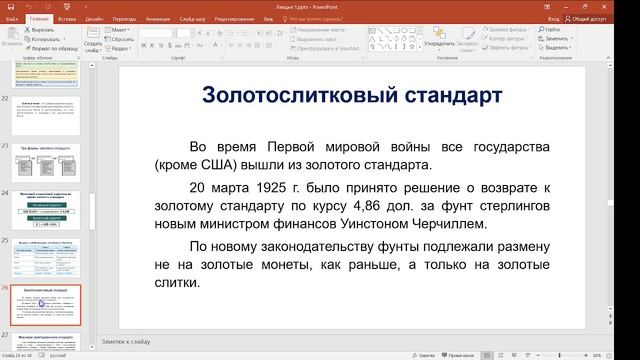Toggle Italic (К) formatting
Screen dimensions: 640x360
pos(152,45)
